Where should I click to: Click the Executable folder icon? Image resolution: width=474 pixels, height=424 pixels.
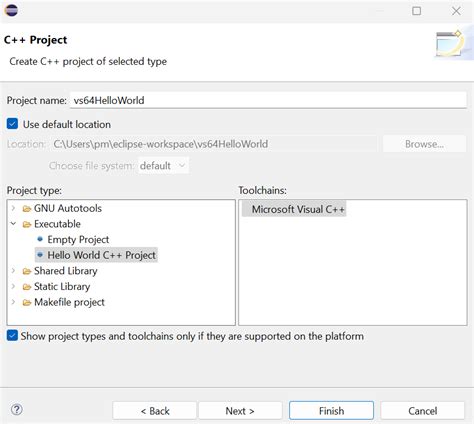(27, 225)
